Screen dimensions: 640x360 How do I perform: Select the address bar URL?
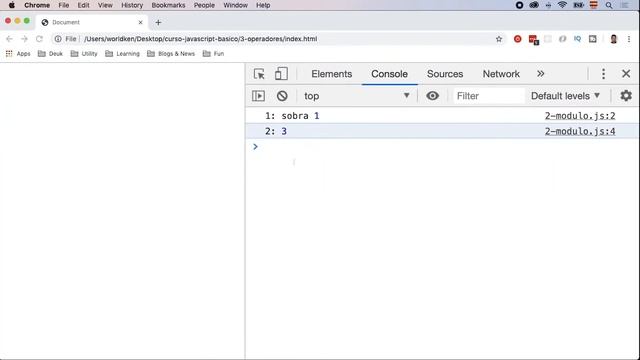click(200, 39)
